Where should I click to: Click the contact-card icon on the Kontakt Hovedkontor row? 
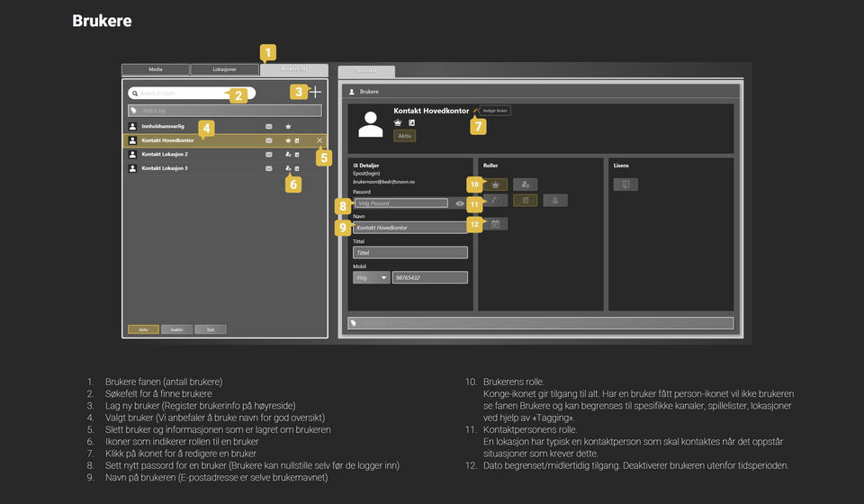click(297, 140)
